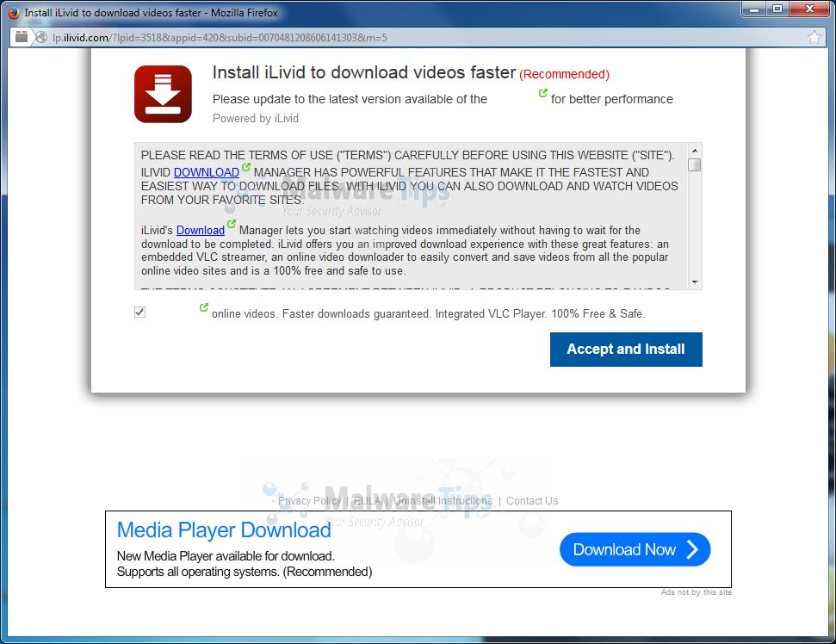
Task: Open the Privacy Policy footer link
Action: (309, 500)
